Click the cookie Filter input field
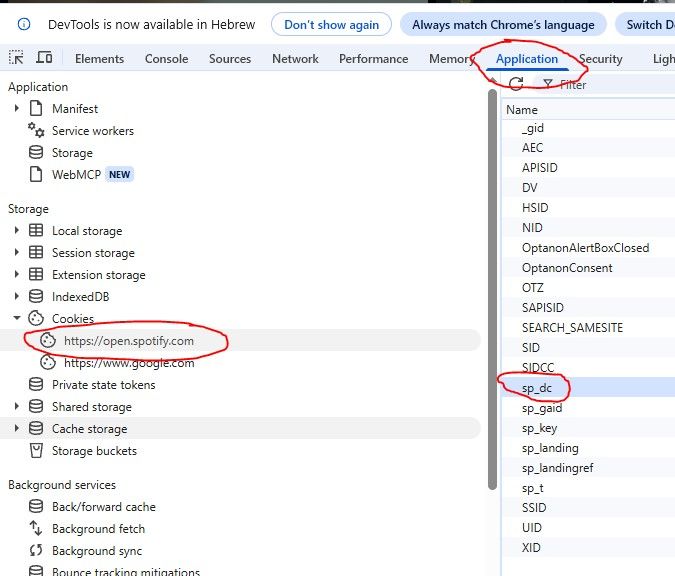The height and width of the screenshot is (576, 675). 603,84
